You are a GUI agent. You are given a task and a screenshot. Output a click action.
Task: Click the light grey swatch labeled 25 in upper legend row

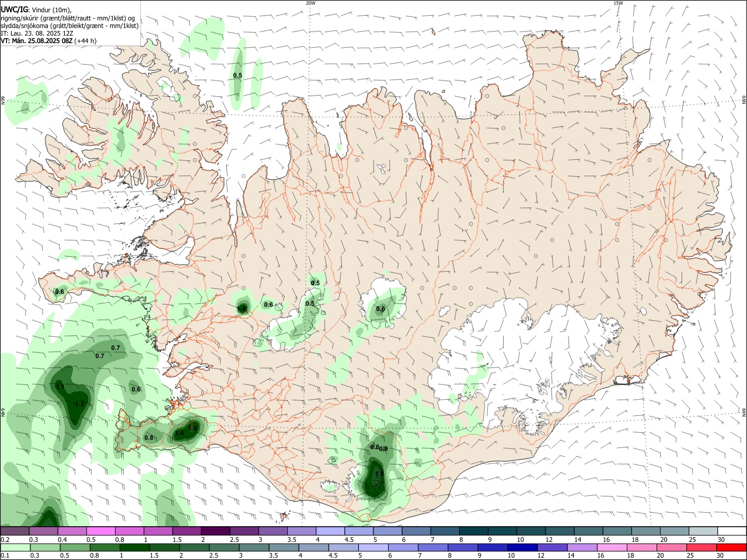click(x=703, y=531)
